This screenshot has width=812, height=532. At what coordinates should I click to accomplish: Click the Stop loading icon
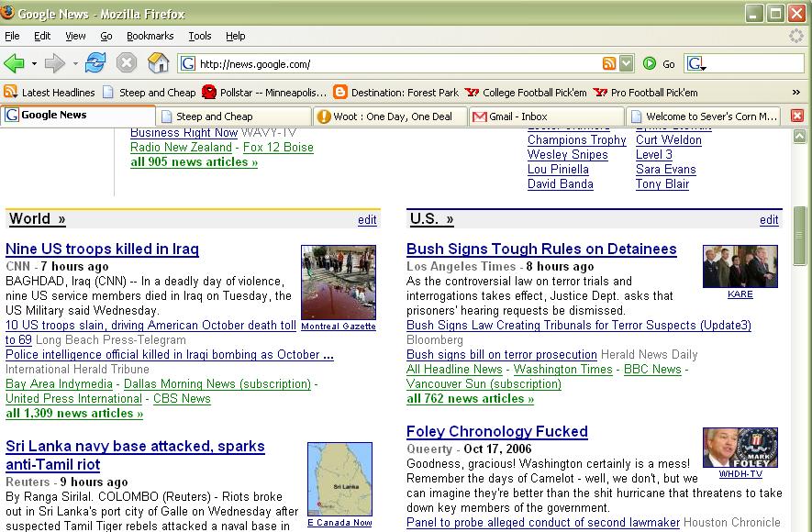[127, 63]
